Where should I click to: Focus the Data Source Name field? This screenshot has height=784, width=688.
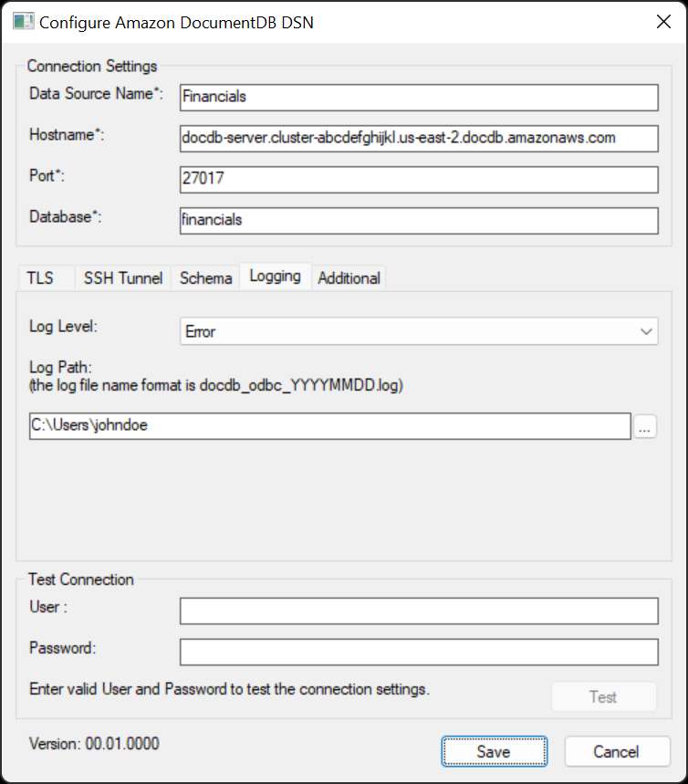point(419,98)
